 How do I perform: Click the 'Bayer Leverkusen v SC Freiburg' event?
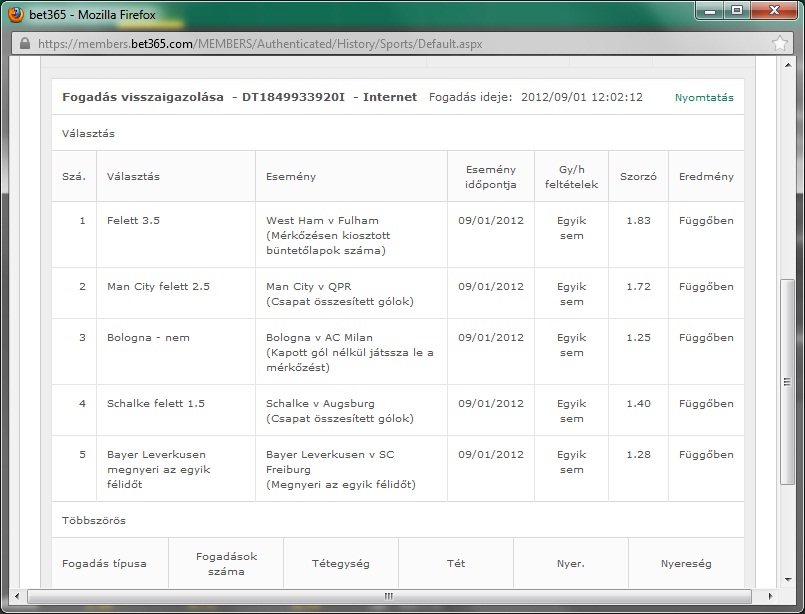click(x=330, y=462)
